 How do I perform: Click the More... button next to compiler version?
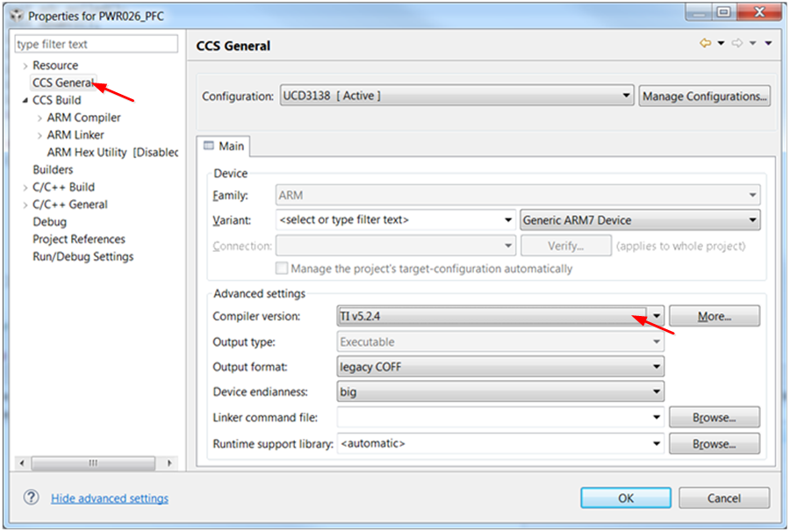pyautogui.click(x=714, y=316)
